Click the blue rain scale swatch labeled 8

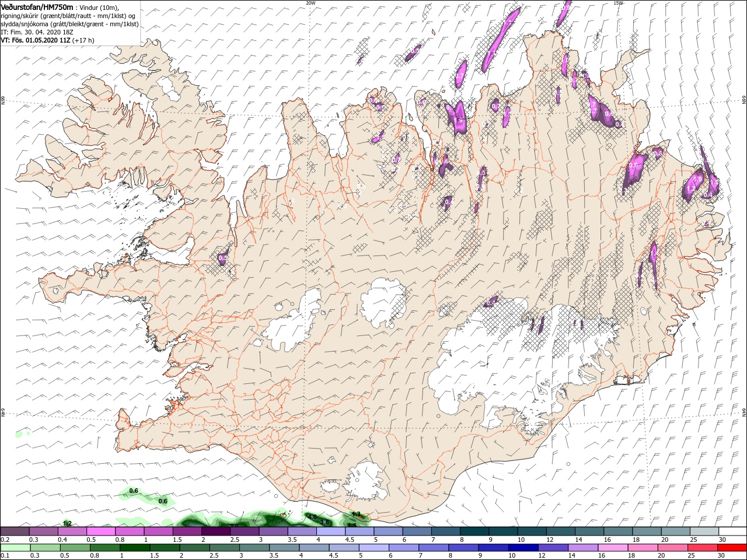pos(463,548)
